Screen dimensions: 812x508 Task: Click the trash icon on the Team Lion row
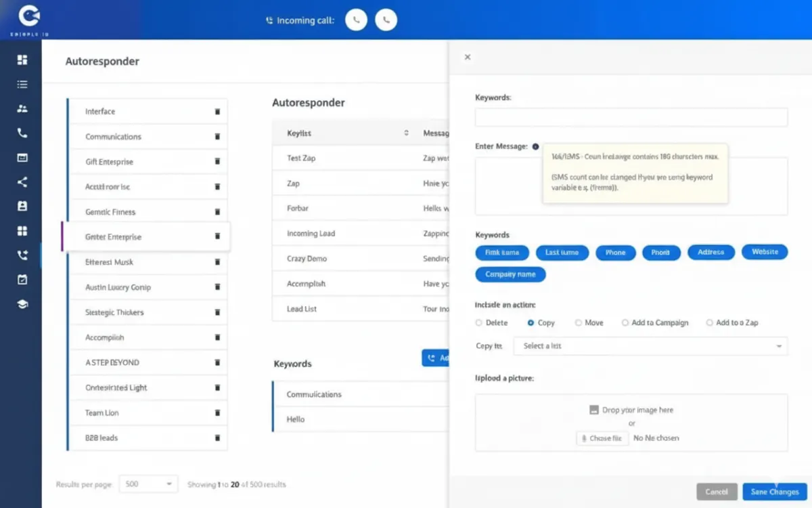pos(217,412)
